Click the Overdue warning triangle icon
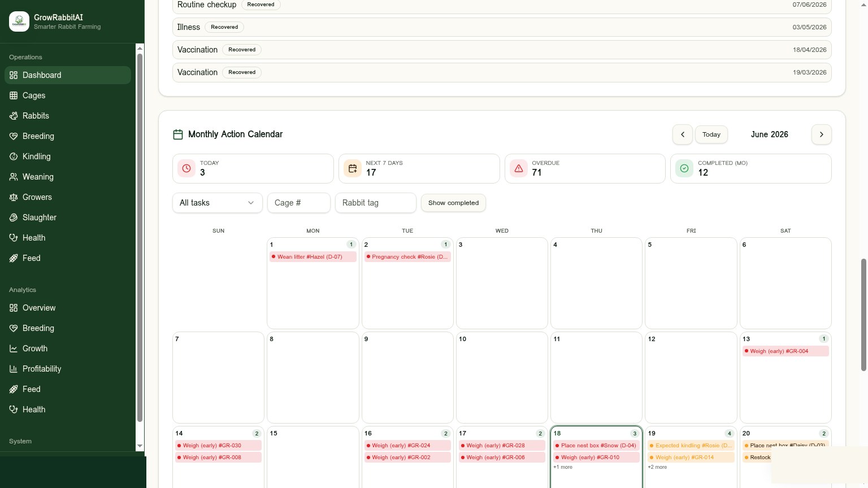This screenshot has width=868, height=488. tap(519, 168)
